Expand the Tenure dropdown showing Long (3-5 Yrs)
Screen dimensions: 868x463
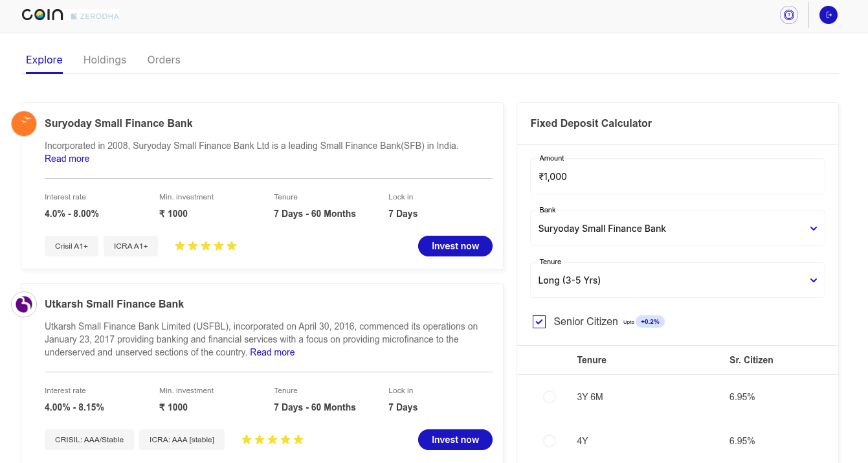[x=677, y=280]
